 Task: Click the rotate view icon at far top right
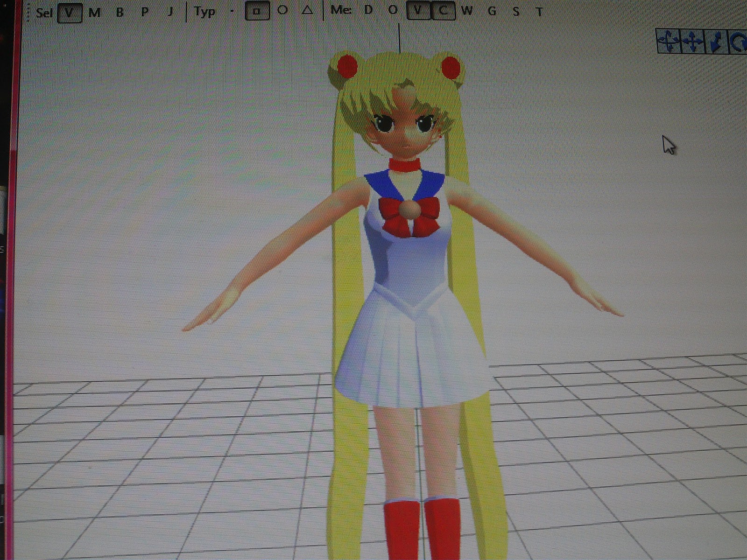[740, 42]
